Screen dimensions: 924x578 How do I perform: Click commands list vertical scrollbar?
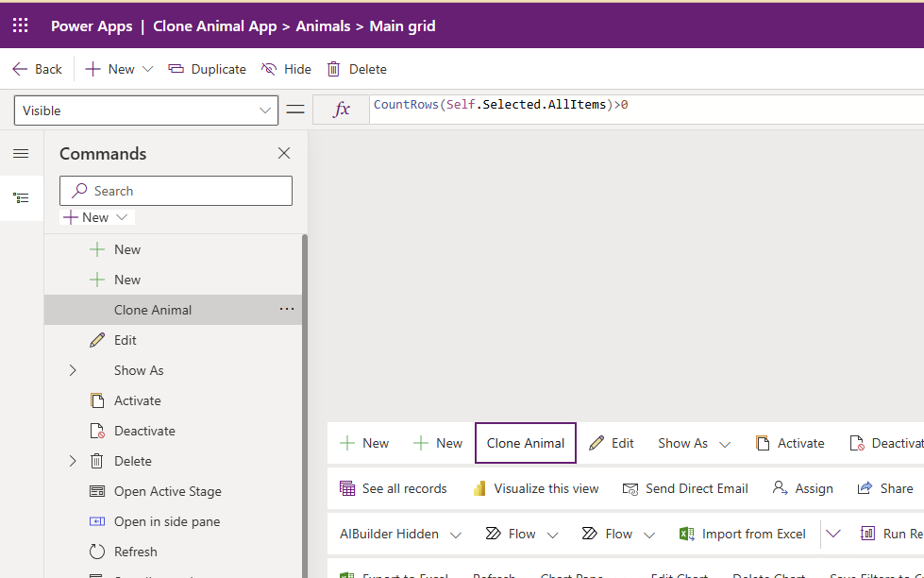[x=305, y=406]
